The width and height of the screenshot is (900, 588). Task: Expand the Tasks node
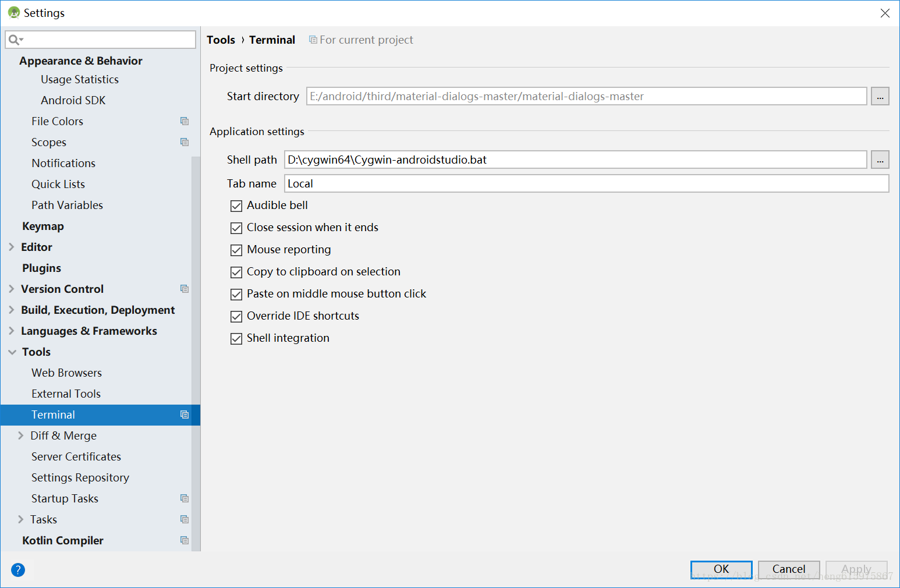(21, 519)
